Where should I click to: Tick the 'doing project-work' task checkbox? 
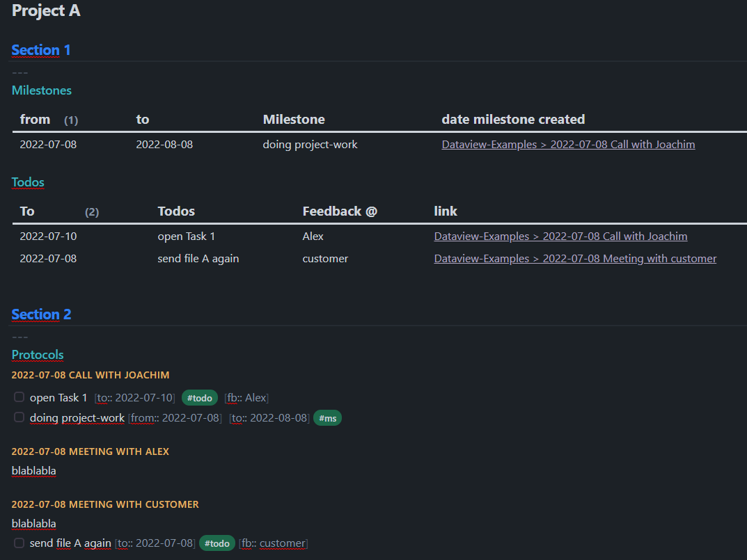[19, 417]
